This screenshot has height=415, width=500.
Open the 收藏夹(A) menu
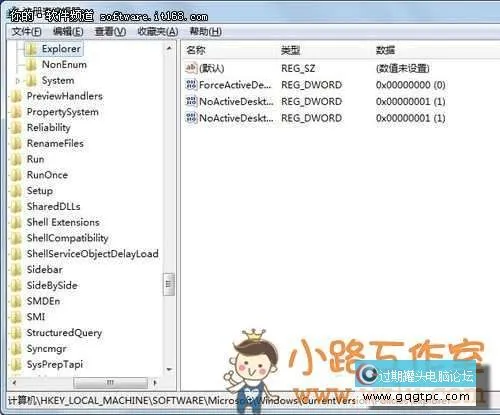click(158, 32)
